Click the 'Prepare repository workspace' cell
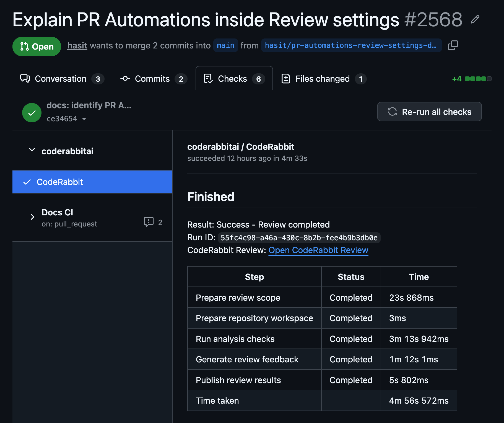Screen dimensions: 504x423 tap(254, 318)
